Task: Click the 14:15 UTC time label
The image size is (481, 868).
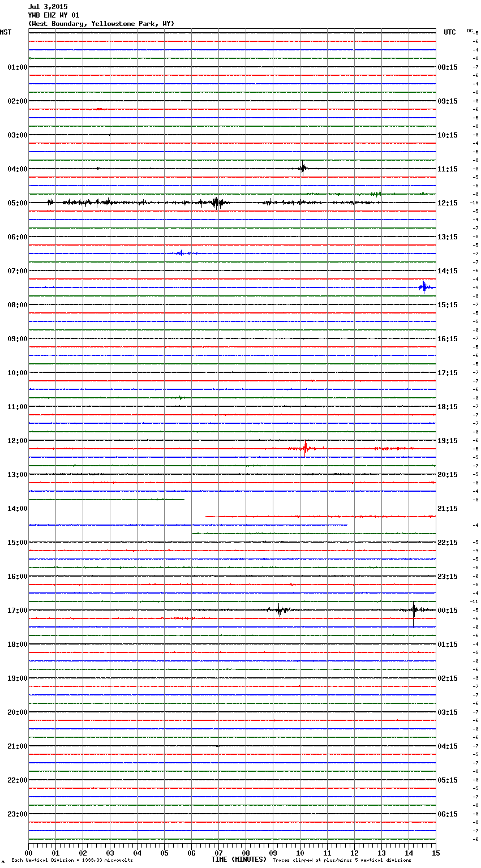Action: point(448,271)
